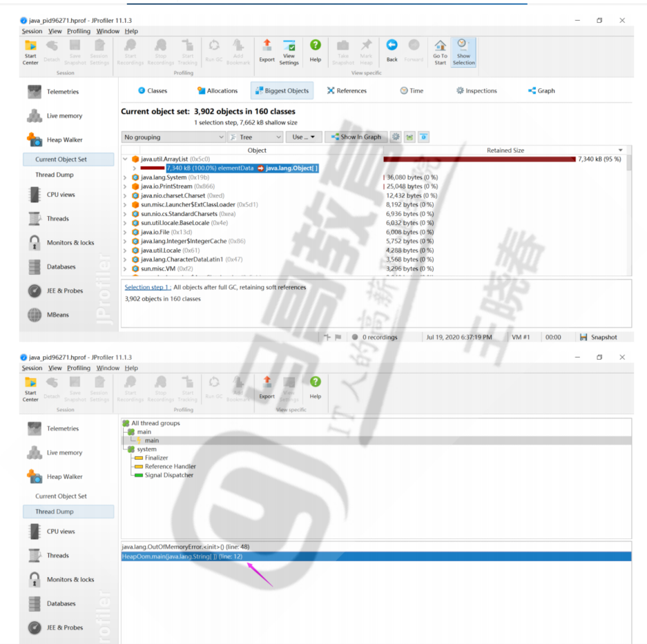This screenshot has width=647, height=644.
Task: Collapse the java.util.ArrayList tree node
Action: (x=125, y=159)
